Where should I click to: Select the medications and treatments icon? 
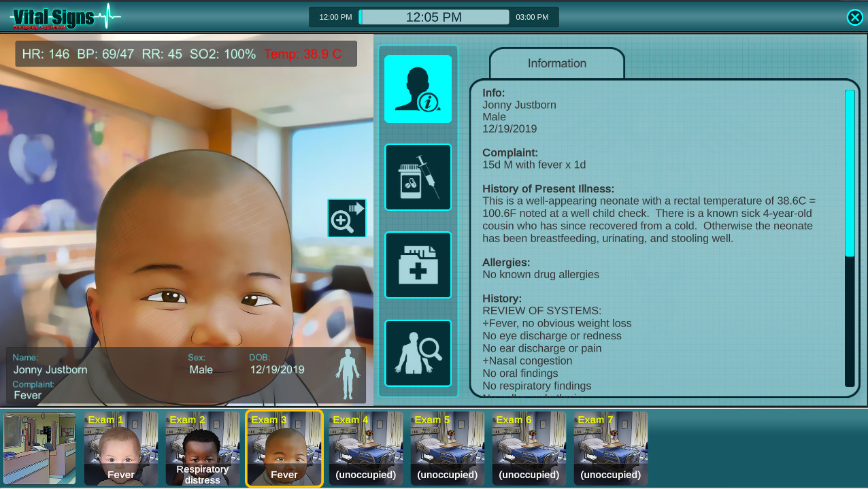point(417,177)
